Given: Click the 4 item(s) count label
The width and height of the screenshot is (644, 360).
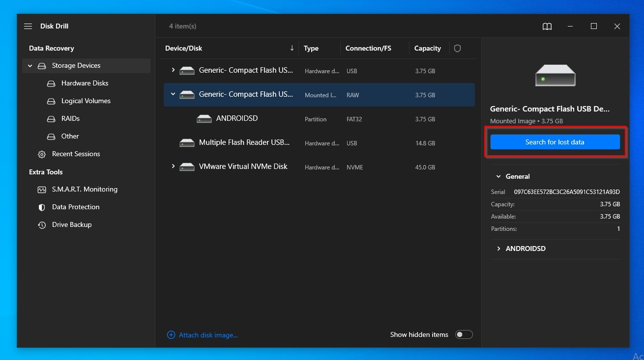Looking at the screenshot, I should click(x=183, y=26).
